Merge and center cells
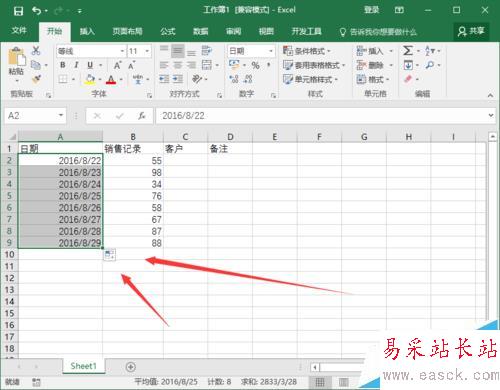 (x=207, y=65)
